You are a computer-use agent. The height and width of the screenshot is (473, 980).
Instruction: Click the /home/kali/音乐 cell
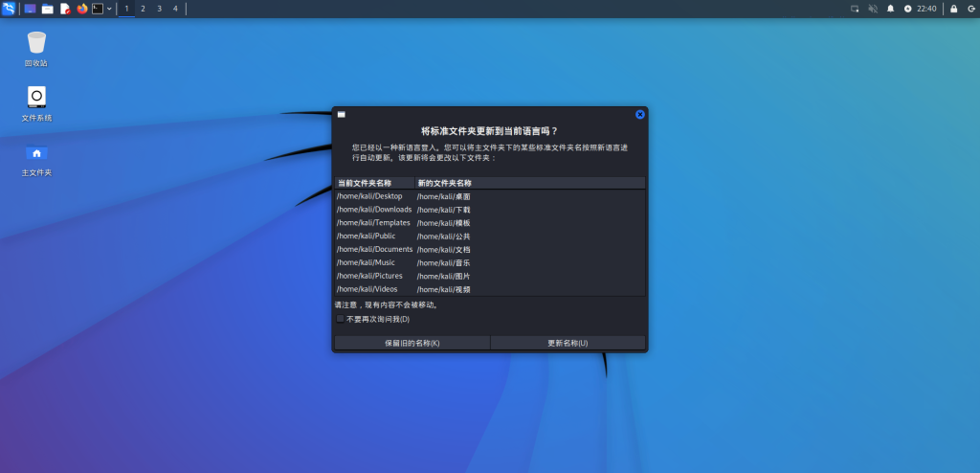pos(444,262)
